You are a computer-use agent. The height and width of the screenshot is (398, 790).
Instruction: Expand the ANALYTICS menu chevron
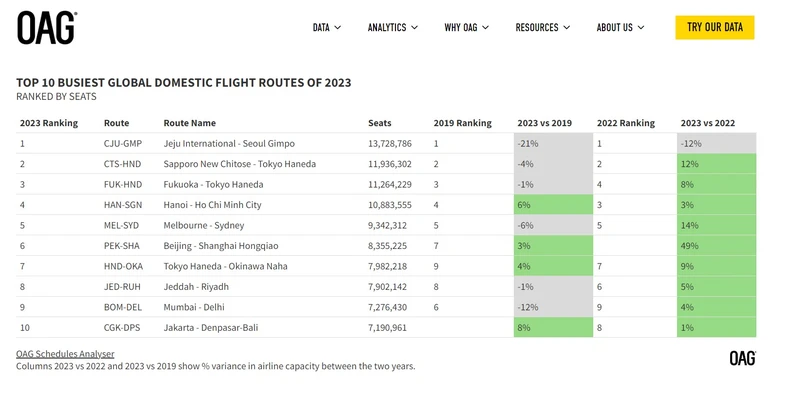414,28
